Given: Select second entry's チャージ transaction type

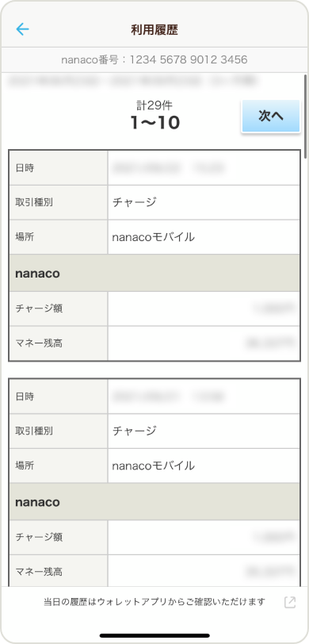Looking at the screenshot, I should 134,431.
